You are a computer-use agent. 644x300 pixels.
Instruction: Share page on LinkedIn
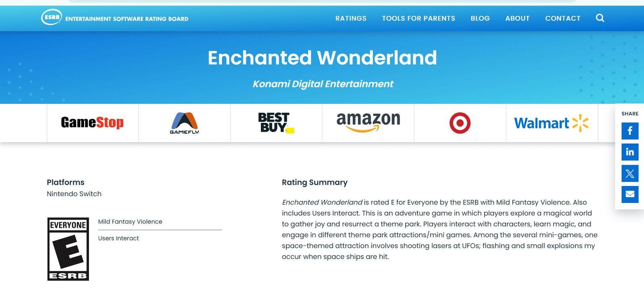click(x=630, y=152)
